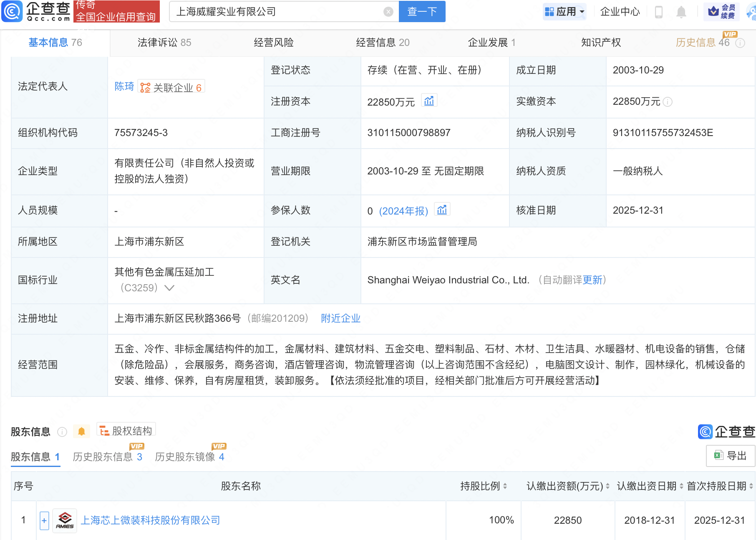Screen dimensions: 756x540
Task: Click the 查一下 search button
Action: point(421,11)
